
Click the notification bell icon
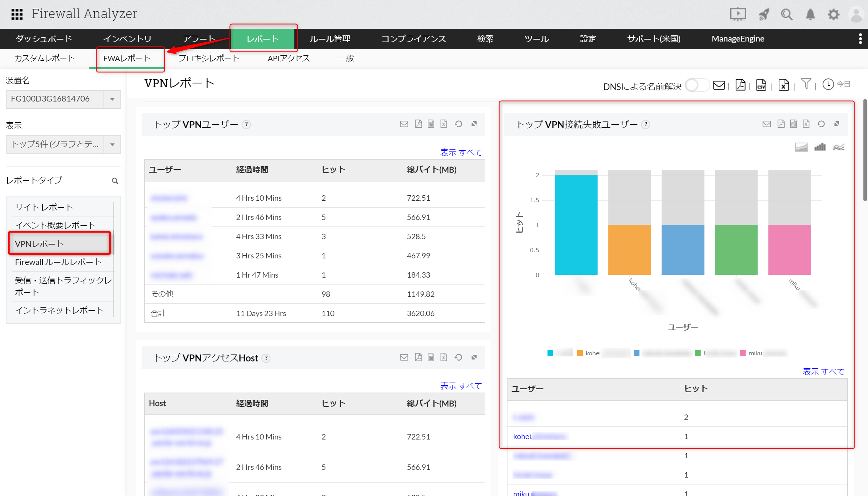tap(810, 15)
